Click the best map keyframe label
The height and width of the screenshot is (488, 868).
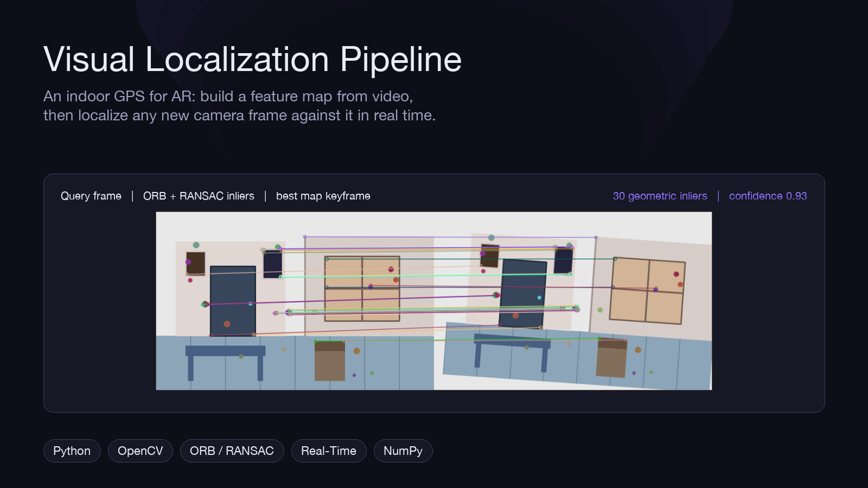point(323,196)
